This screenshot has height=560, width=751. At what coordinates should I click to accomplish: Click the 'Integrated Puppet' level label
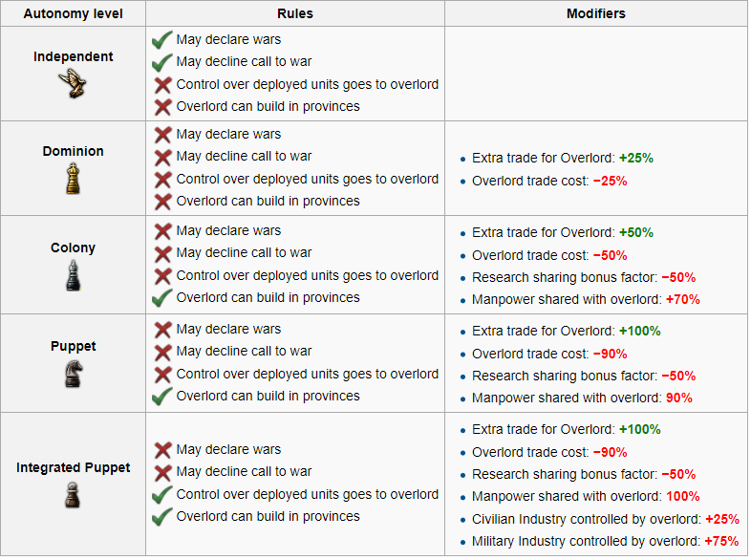[74, 468]
